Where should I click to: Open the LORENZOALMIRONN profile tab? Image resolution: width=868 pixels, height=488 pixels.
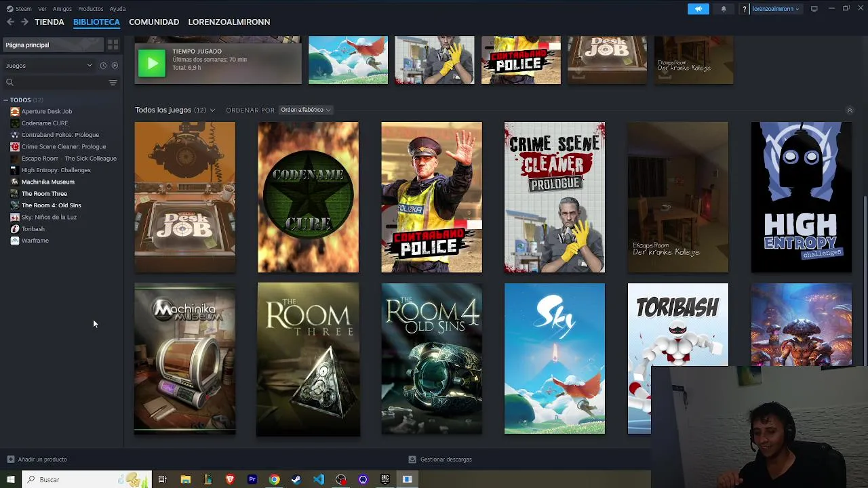(229, 22)
